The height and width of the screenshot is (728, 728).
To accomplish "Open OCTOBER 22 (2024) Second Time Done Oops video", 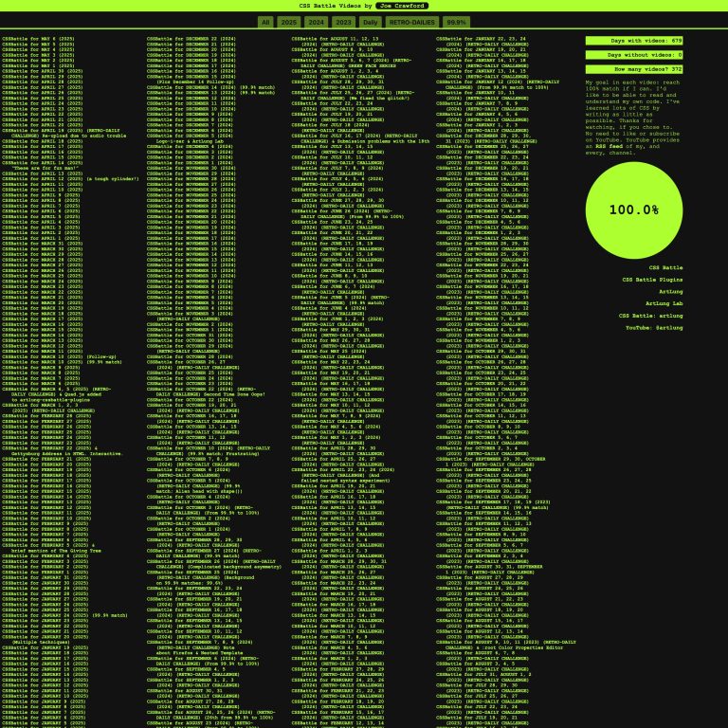I will (x=206, y=391).
